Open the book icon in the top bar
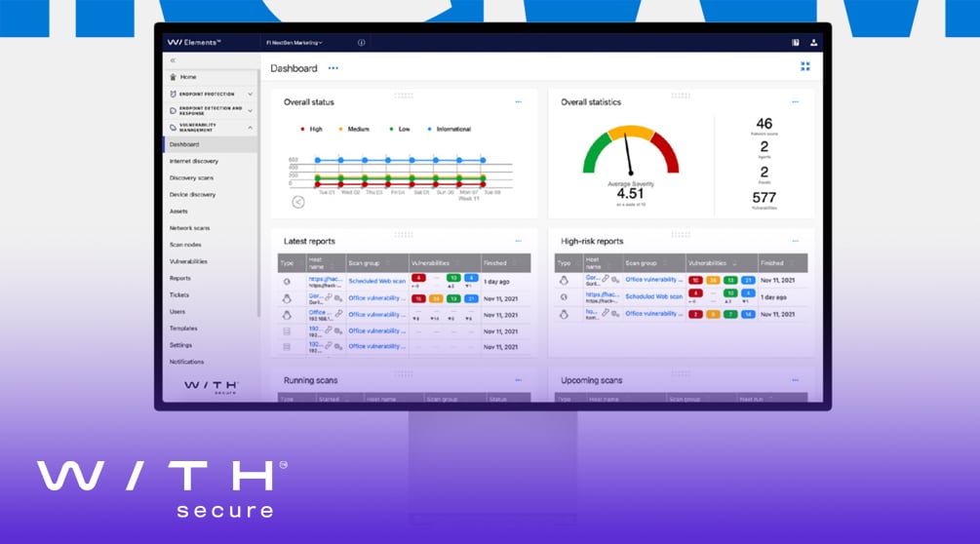 pos(796,43)
